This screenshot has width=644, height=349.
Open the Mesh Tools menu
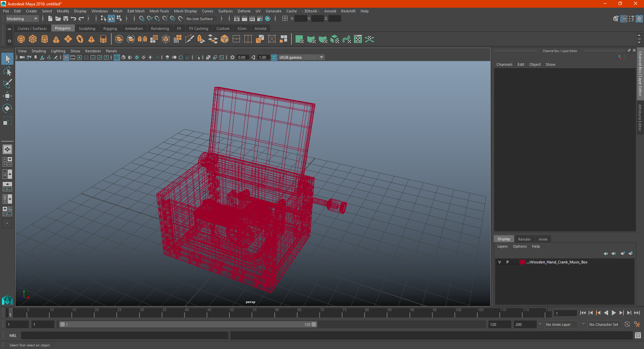(159, 11)
